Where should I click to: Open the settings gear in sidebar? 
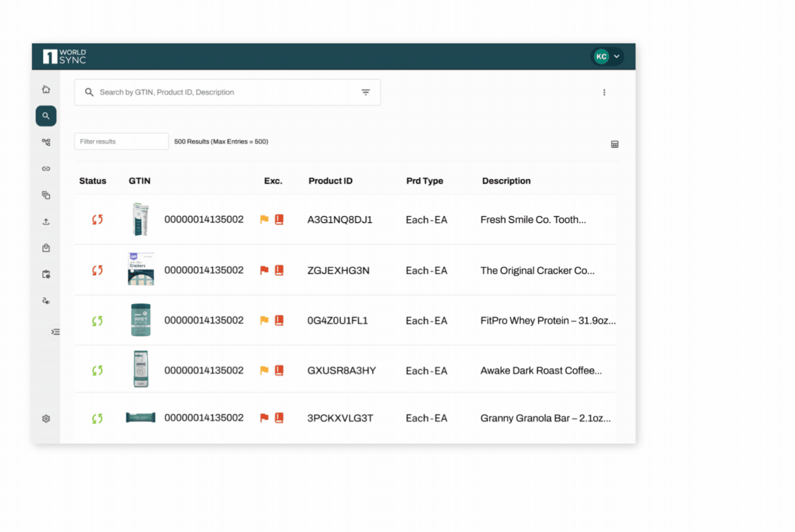(x=46, y=419)
